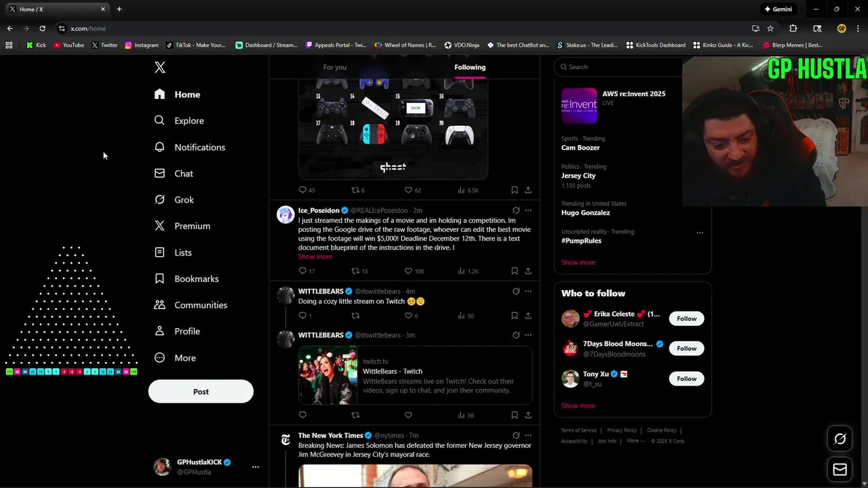
Task: Bookmark WITTLEBEARS cozy stream post
Action: pyautogui.click(x=515, y=316)
